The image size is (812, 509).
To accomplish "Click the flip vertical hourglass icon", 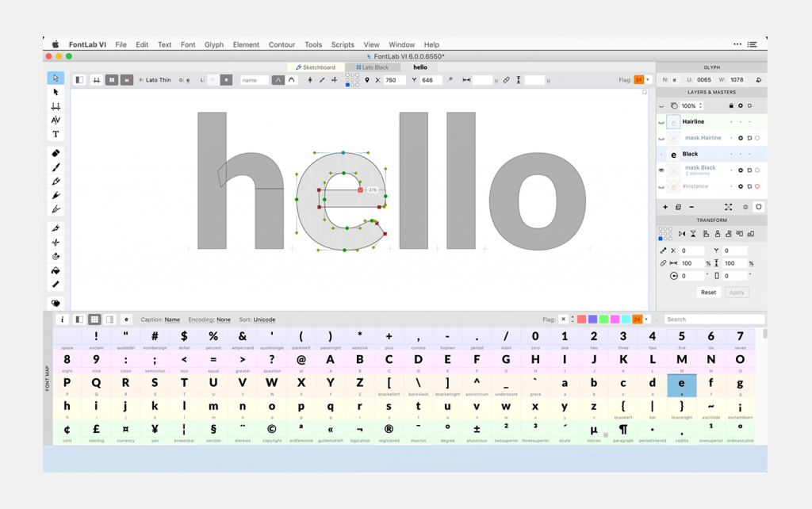I will pos(693,234).
